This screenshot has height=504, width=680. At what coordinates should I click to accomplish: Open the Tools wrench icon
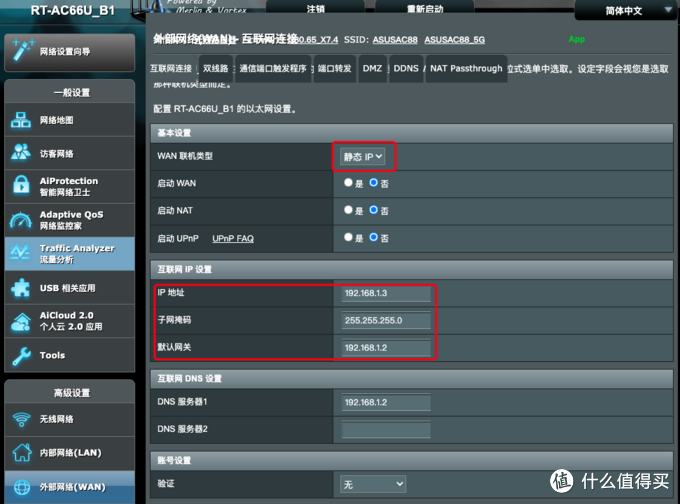[22, 355]
